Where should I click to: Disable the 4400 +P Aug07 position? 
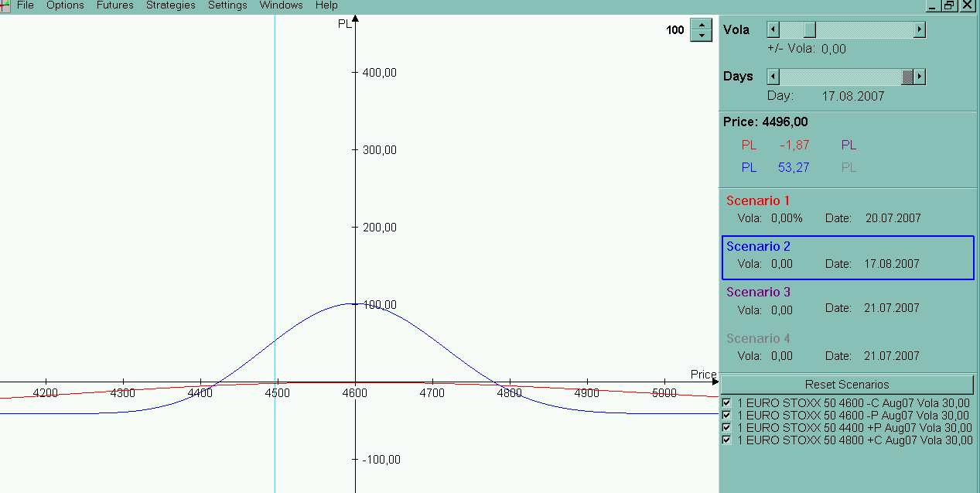point(726,428)
